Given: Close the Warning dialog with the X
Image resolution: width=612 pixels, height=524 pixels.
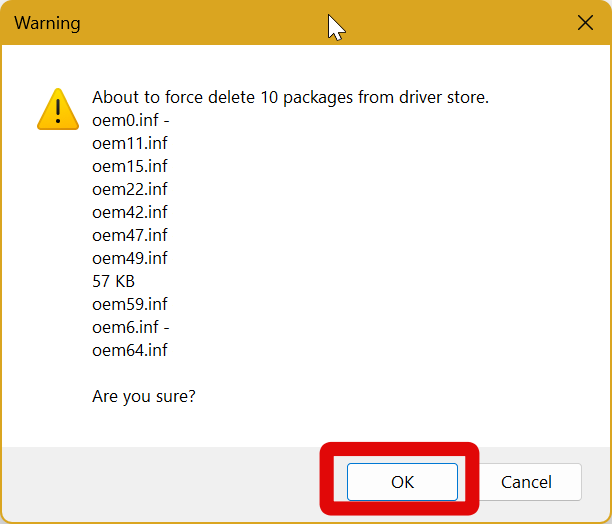Looking at the screenshot, I should [585, 22].
